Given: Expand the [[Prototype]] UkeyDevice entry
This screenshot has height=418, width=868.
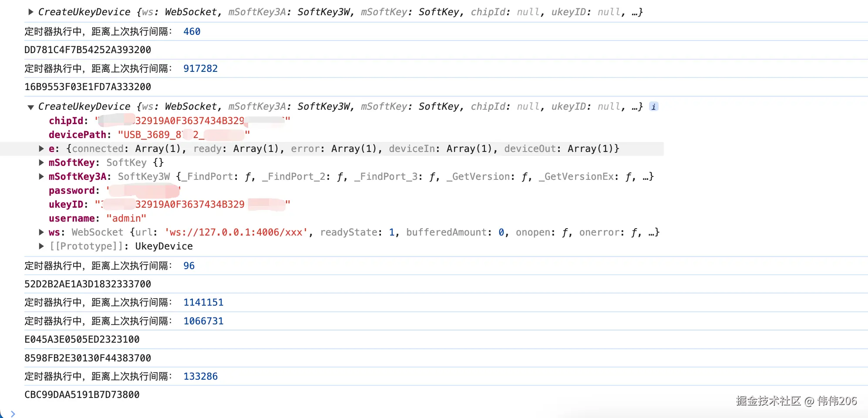Looking at the screenshot, I should point(41,246).
